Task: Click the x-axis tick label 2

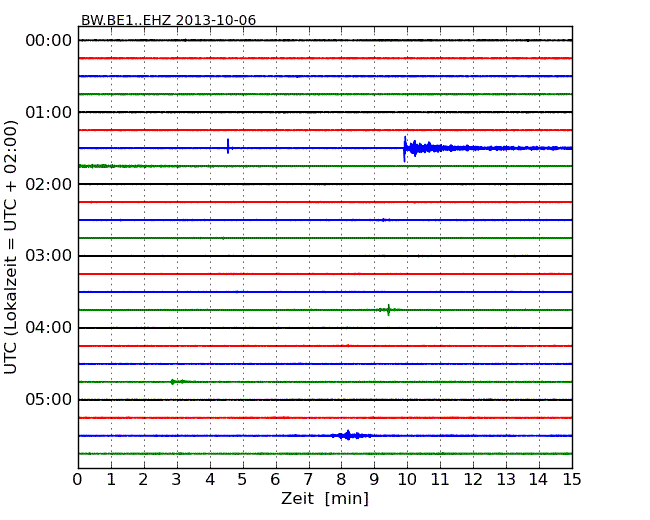Action: pos(143,480)
